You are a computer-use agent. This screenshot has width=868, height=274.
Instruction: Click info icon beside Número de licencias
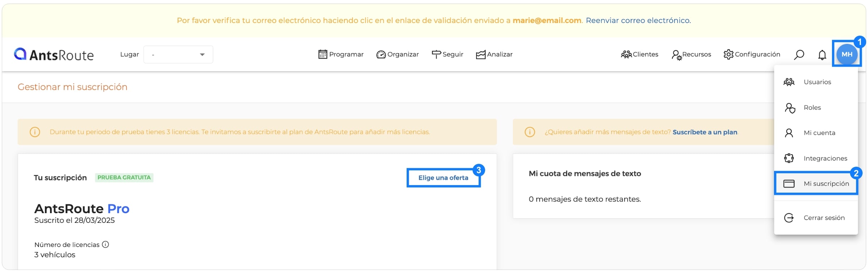point(105,244)
